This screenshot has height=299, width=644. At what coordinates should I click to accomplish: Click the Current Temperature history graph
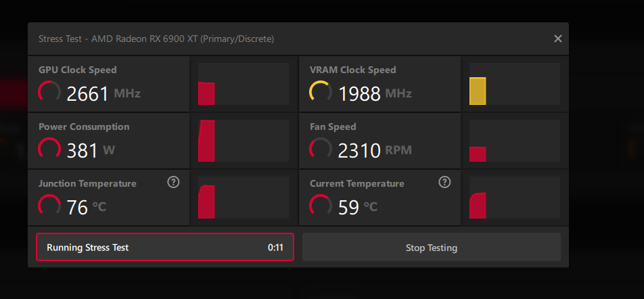coord(514,198)
